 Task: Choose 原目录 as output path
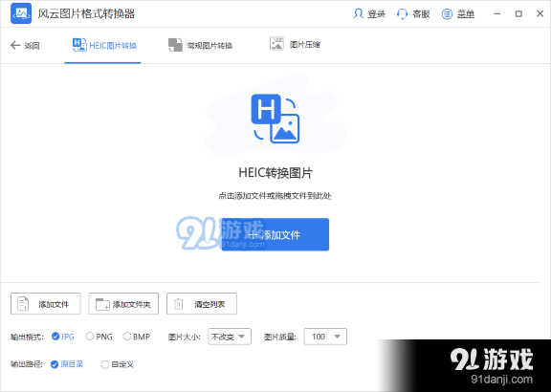[67, 364]
